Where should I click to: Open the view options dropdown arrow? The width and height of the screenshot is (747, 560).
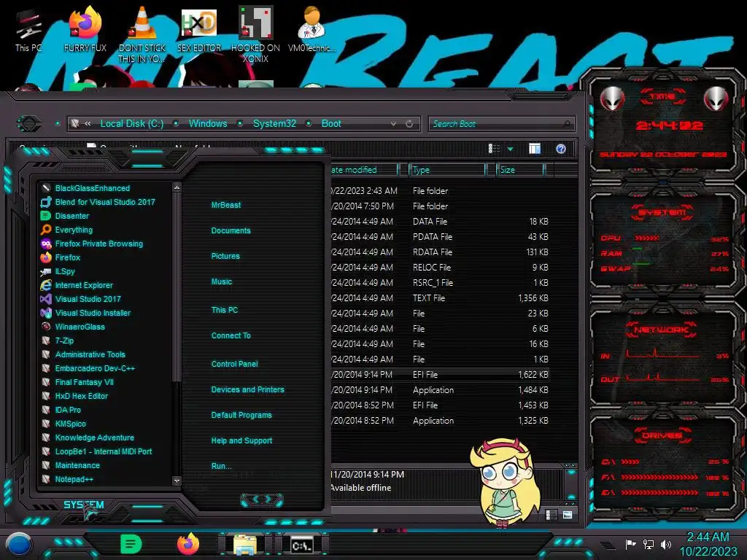coord(510,149)
